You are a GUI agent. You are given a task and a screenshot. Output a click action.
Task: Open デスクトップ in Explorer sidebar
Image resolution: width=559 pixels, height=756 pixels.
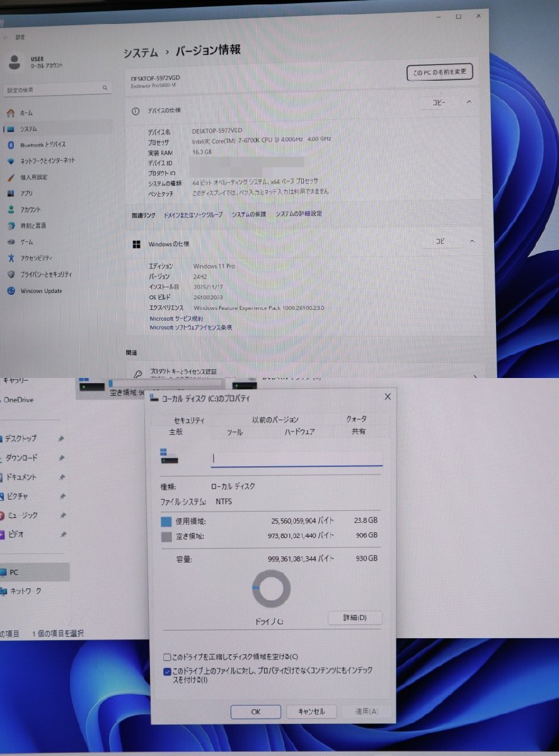point(21,438)
